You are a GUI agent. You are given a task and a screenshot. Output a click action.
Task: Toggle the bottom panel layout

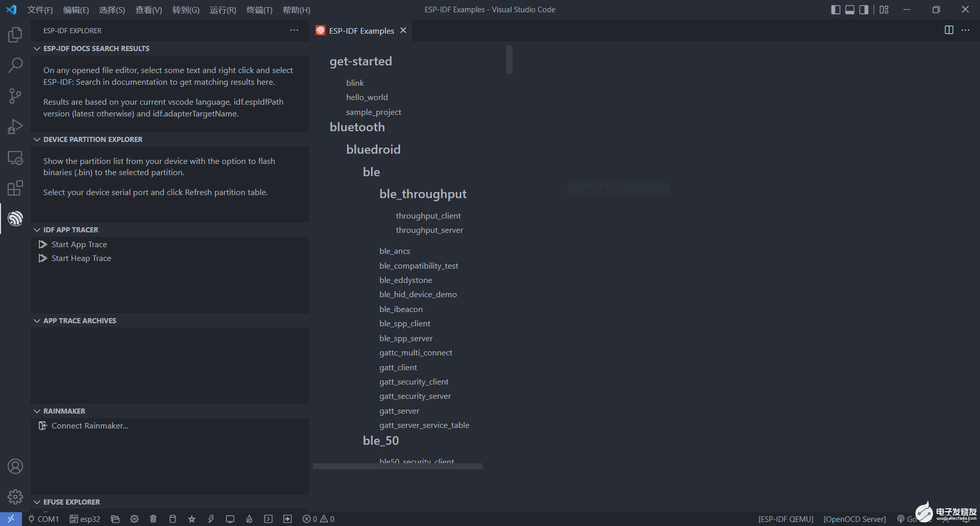(x=850, y=10)
